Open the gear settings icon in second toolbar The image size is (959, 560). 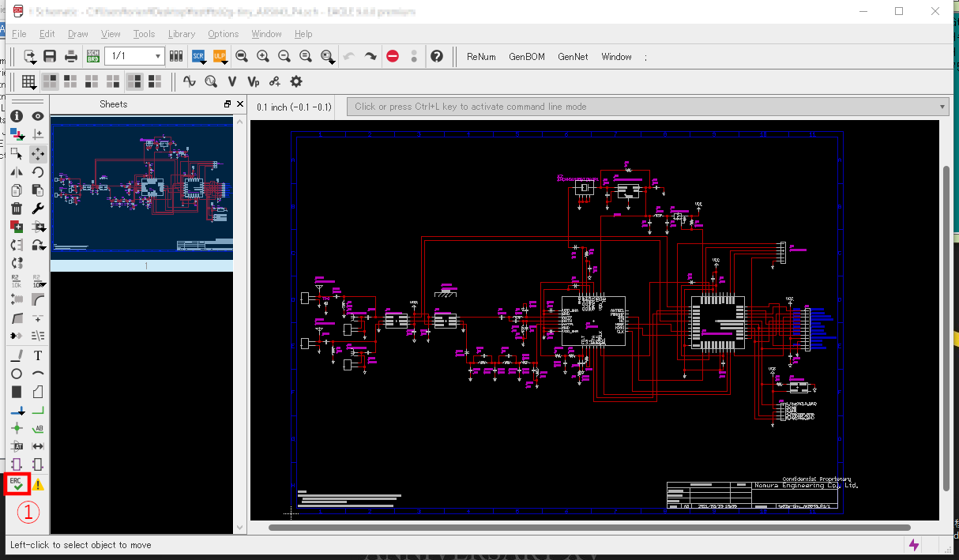click(x=296, y=81)
